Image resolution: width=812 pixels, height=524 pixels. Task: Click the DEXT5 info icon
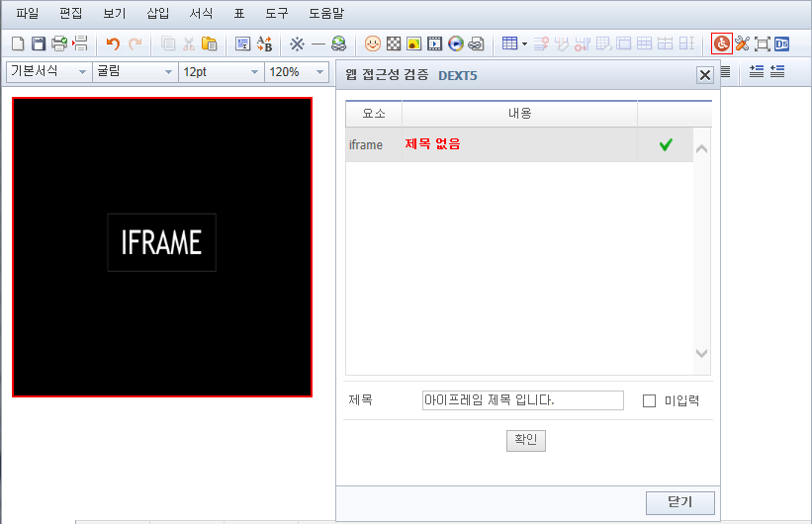click(782, 44)
